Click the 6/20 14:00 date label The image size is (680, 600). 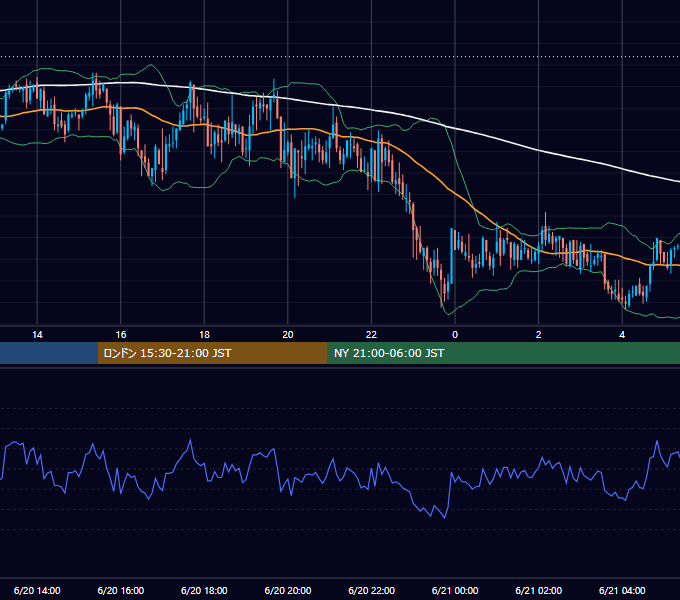click(x=37, y=590)
